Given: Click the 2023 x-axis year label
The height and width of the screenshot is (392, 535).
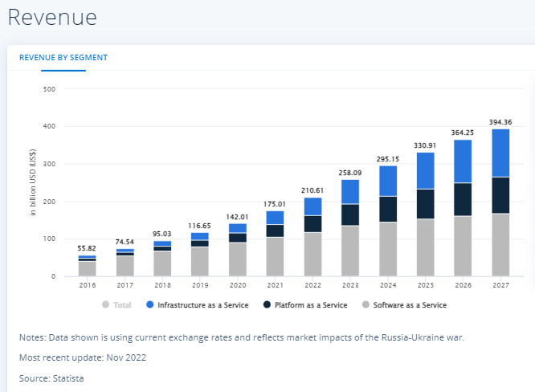Looking at the screenshot, I should (350, 285).
